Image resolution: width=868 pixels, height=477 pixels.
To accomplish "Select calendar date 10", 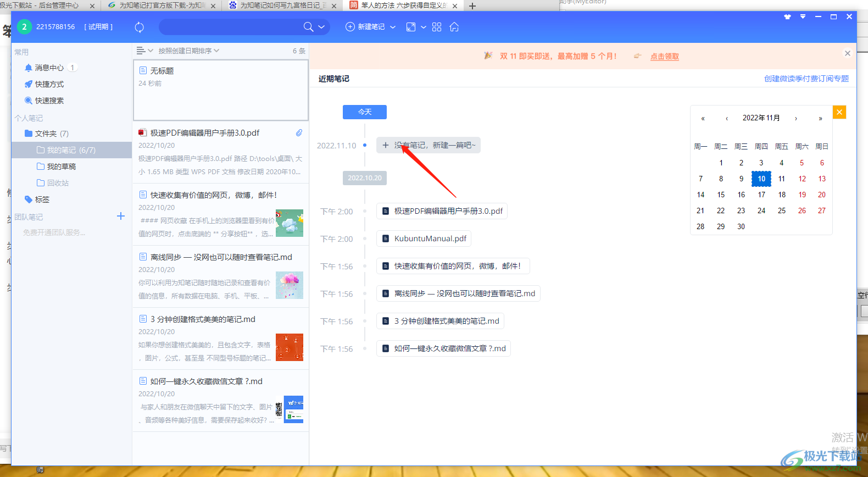I will coord(761,179).
